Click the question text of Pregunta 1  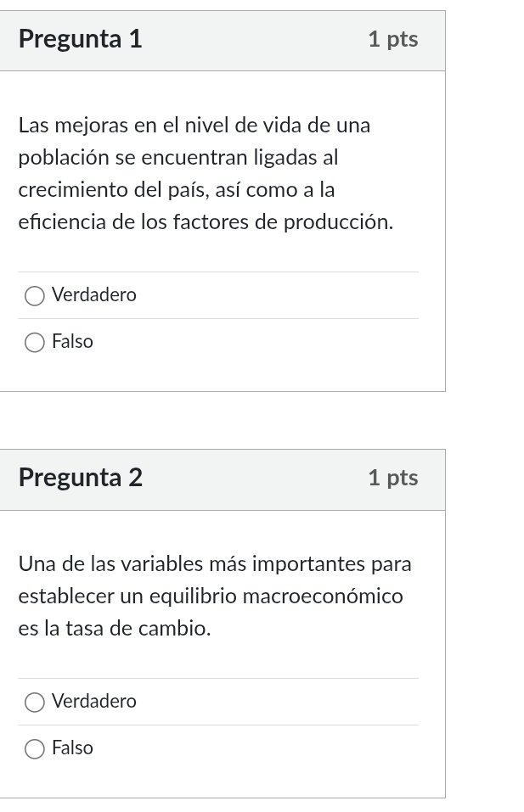(x=206, y=173)
